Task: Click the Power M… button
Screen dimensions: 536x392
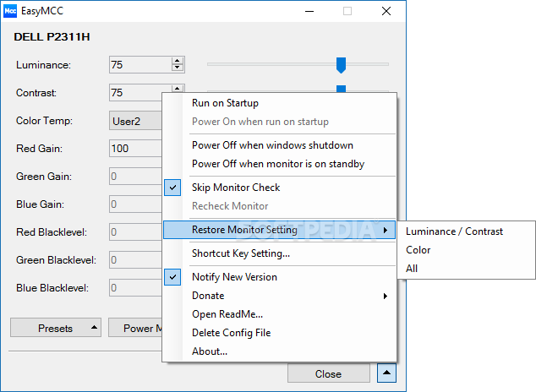Action: point(135,328)
